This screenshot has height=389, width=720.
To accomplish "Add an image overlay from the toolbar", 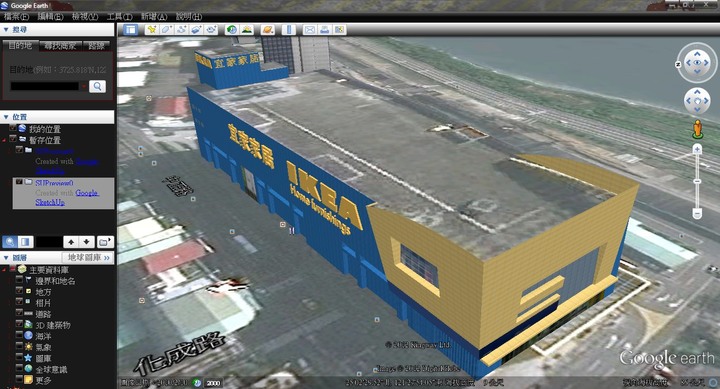I will [x=196, y=30].
